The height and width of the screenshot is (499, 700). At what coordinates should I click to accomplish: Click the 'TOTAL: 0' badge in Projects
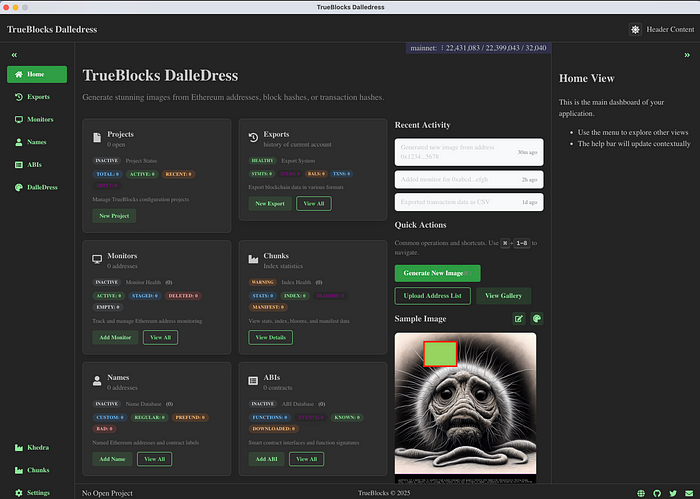(108, 174)
